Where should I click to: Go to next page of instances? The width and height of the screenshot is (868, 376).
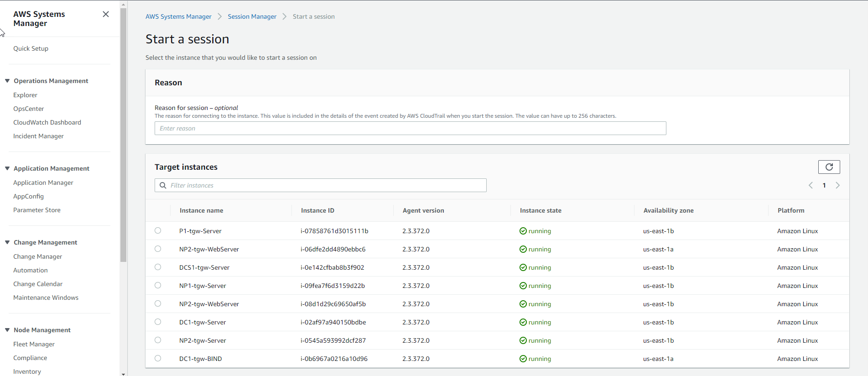click(837, 185)
